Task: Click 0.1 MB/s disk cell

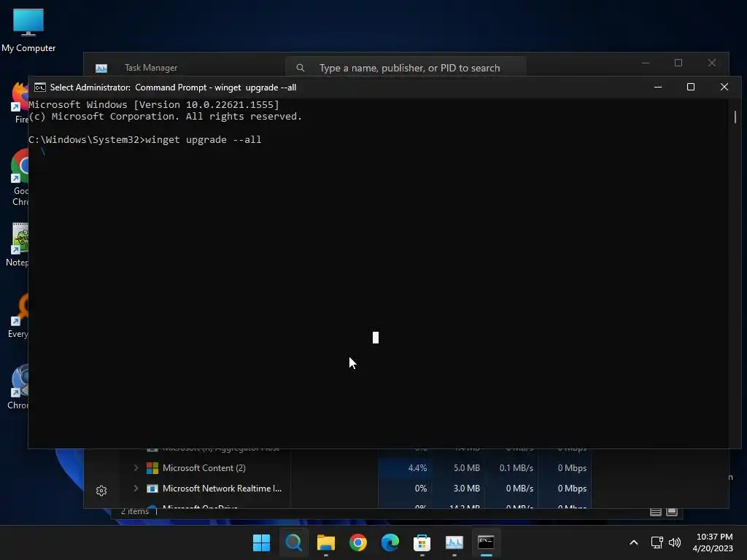Action: tap(512, 468)
